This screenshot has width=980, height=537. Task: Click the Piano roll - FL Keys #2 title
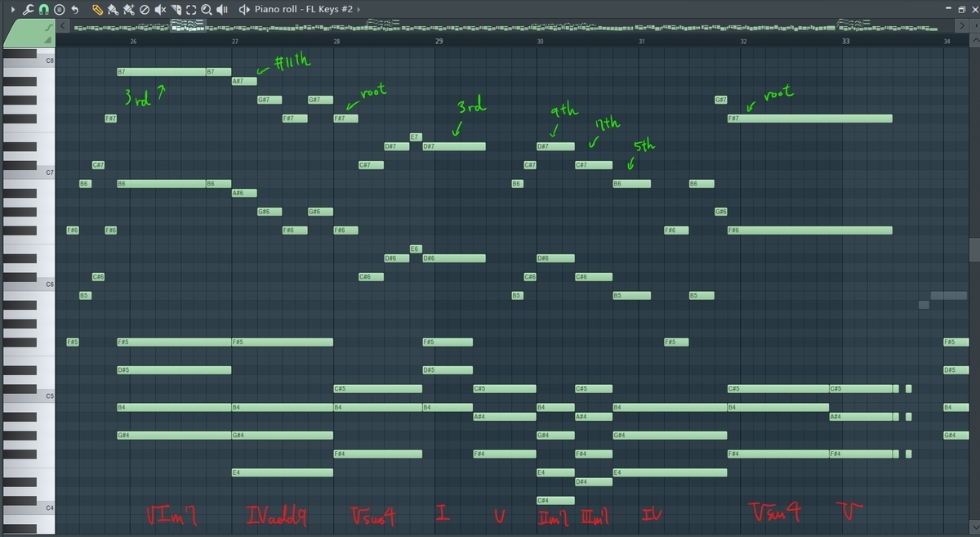pos(303,10)
